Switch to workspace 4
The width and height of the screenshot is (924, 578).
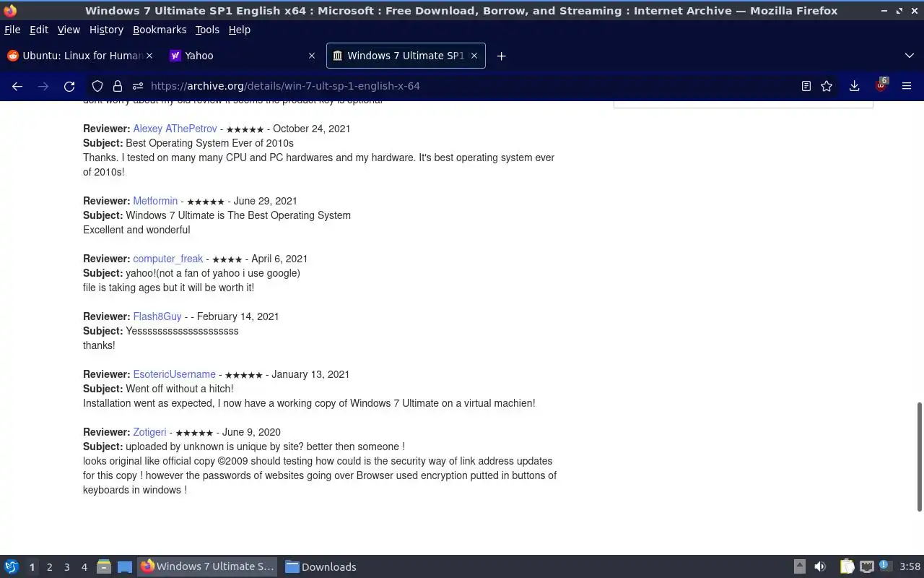84,567
